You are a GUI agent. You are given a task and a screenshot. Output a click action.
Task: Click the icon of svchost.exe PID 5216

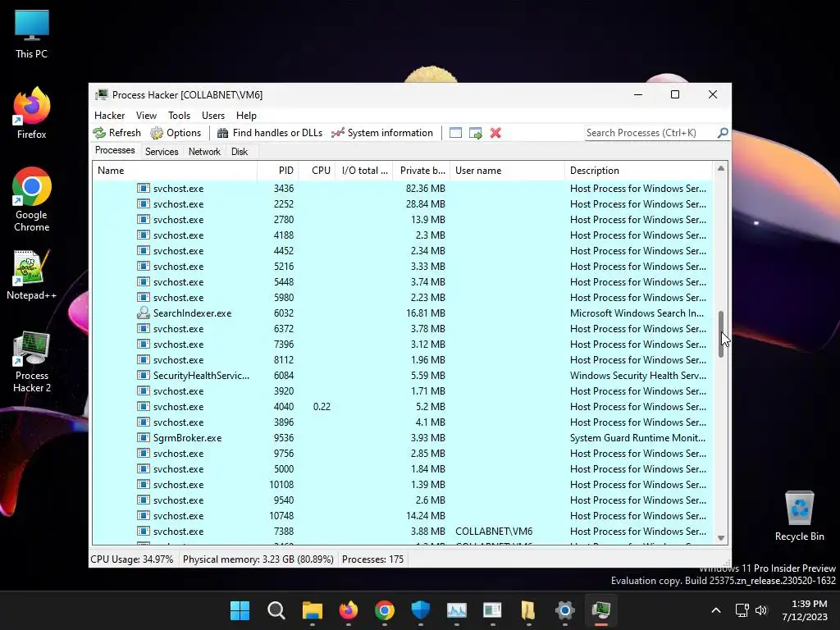(x=143, y=267)
